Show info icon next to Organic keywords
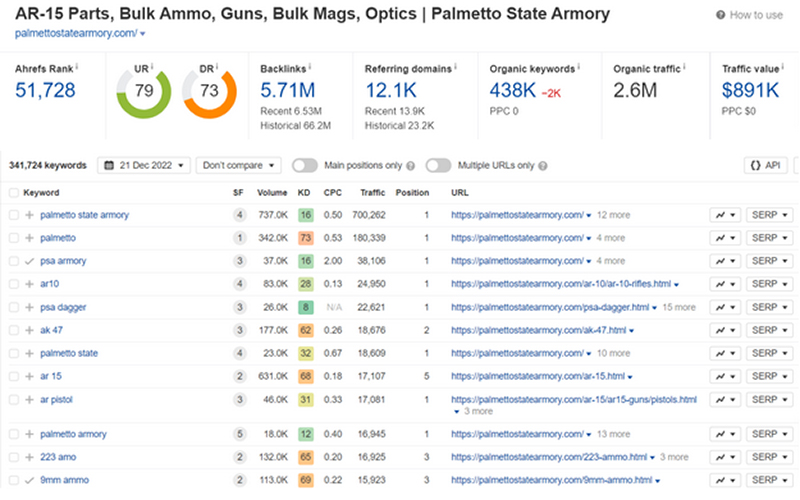The image size is (800, 500). point(579,66)
